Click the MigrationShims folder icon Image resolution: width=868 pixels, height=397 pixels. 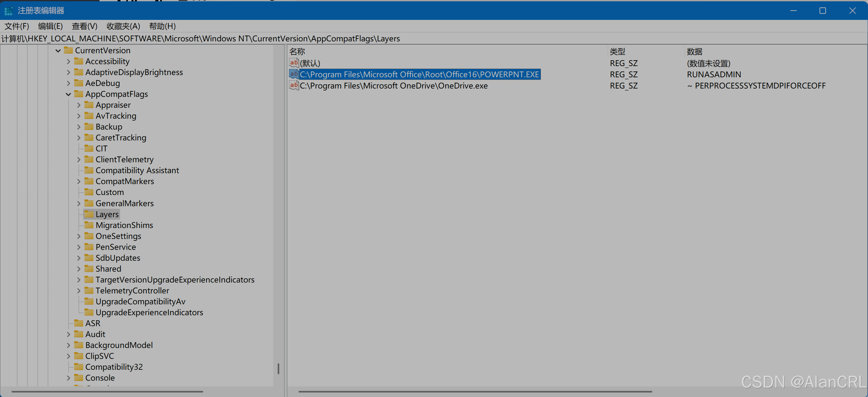pyautogui.click(x=89, y=225)
